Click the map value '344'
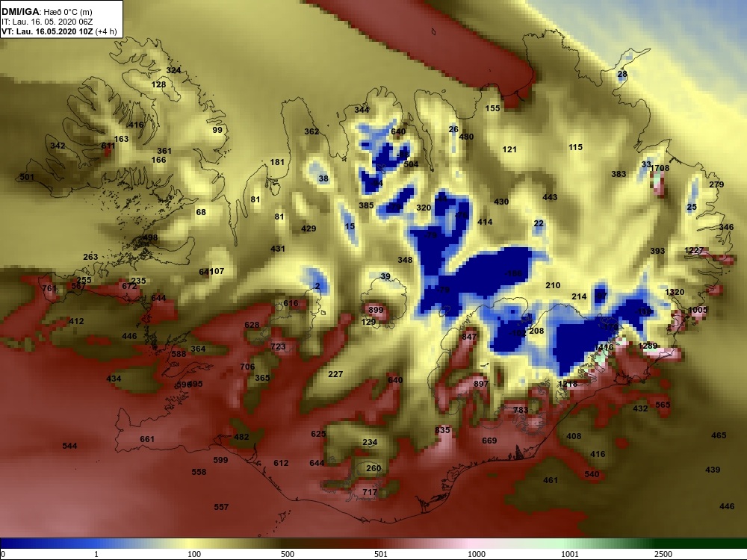This screenshot has width=747, height=560. [x=362, y=110]
